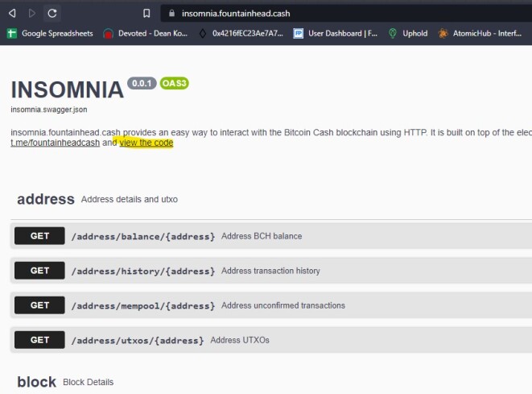Go back with the browser back arrow

(12, 13)
